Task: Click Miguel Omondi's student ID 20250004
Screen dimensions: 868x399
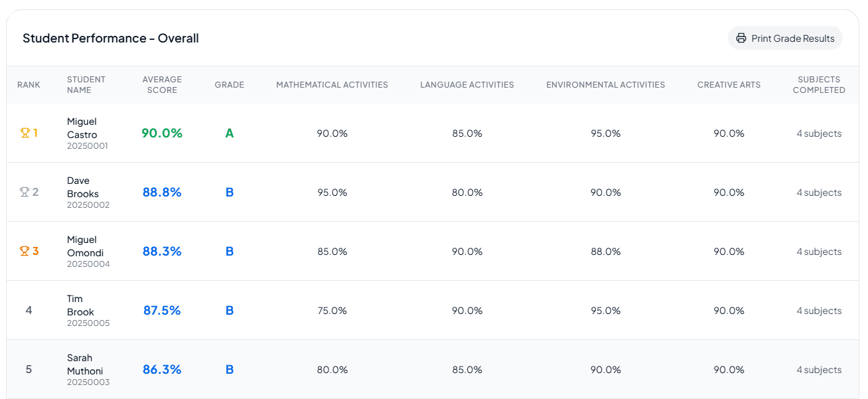Action: 88,264
